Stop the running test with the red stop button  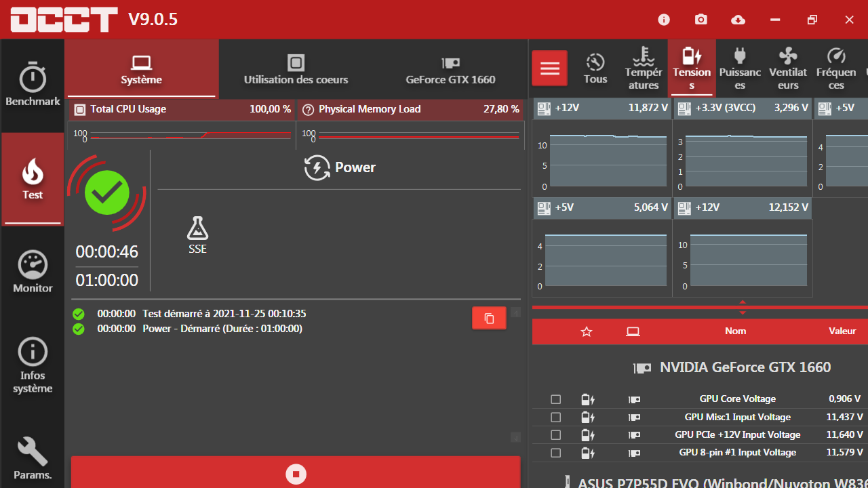296,473
